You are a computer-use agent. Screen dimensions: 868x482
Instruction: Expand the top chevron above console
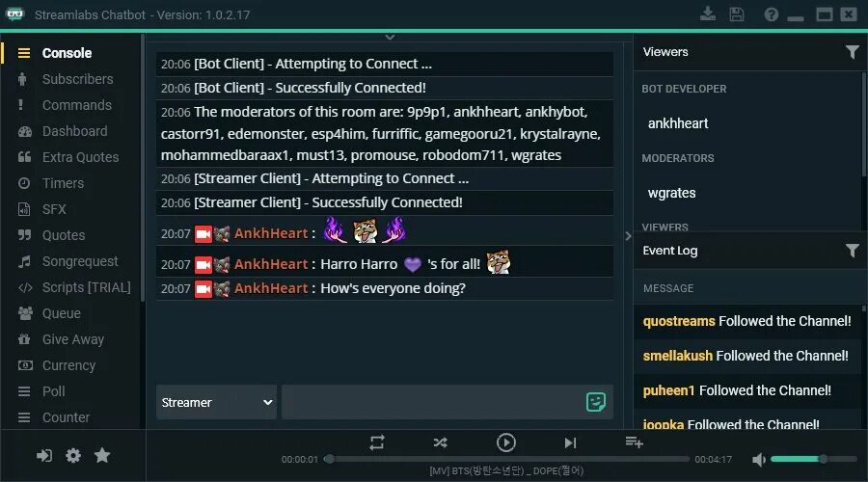click(390, 37)
